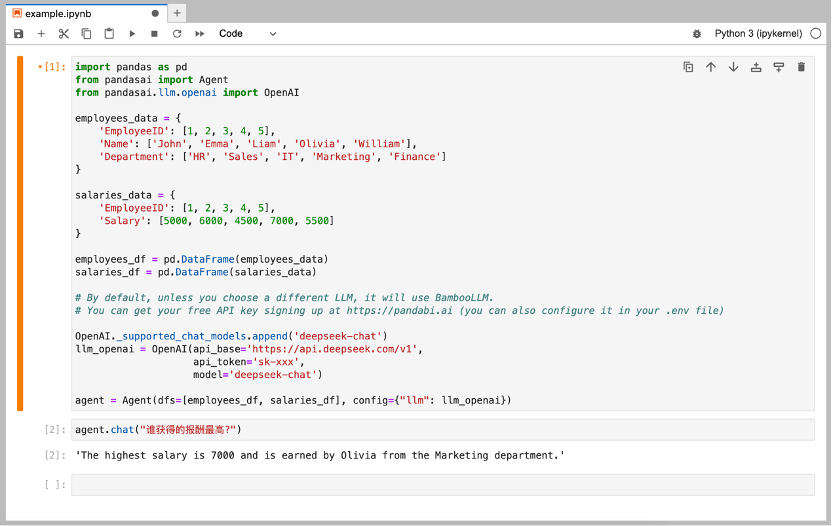
Task: Select the example.ipynb tab
Action: tap(62, 13)
